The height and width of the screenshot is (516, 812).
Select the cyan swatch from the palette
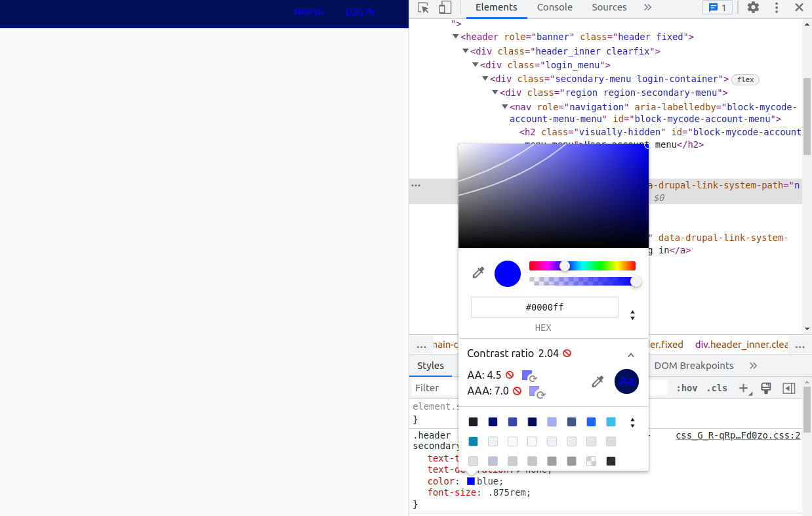[610, 421]
